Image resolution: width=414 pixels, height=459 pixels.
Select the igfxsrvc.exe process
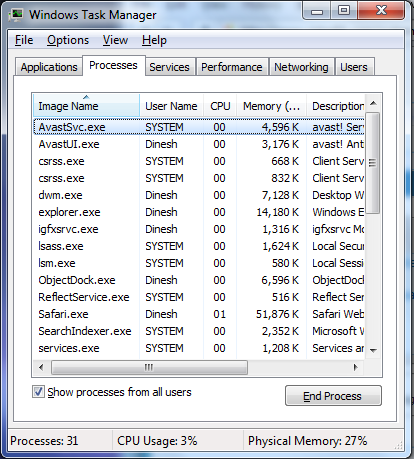(x=199, y=229)
